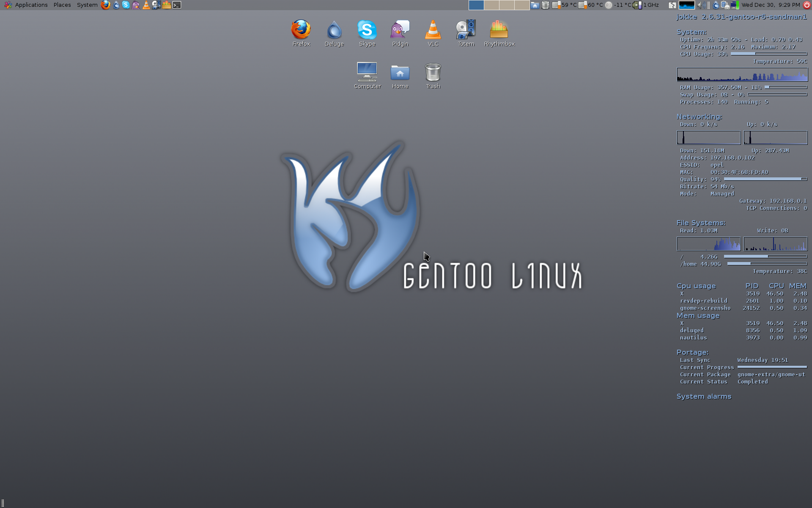812x508 pixels.
Task: Click the red power shutdown button
Action: click(807, 5)
